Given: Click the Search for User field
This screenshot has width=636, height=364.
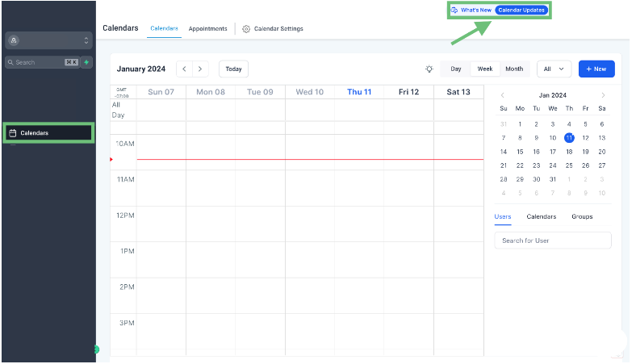Looking at the screenshot, I should pyautogui.click(x=553, y=241).
